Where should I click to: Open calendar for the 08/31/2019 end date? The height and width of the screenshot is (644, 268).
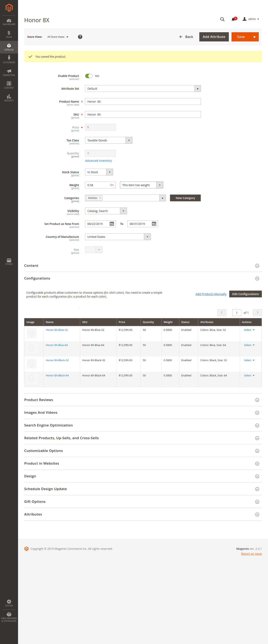[154, 224]
